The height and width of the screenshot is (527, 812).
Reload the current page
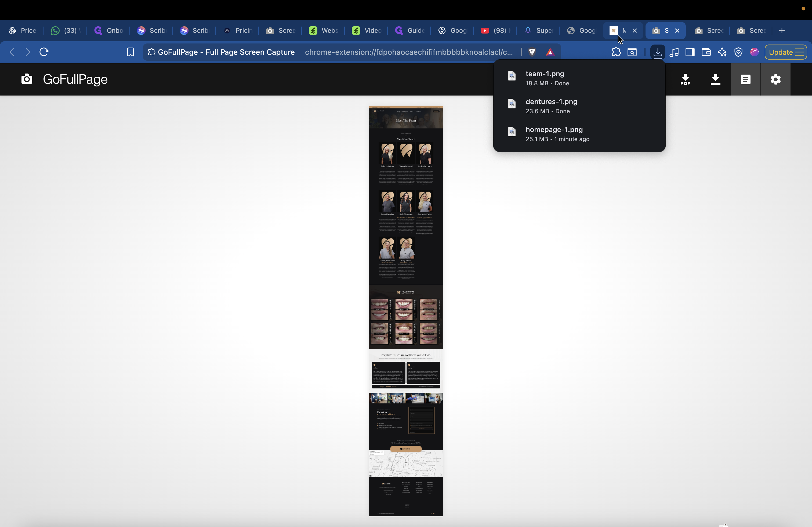point(44,52)
